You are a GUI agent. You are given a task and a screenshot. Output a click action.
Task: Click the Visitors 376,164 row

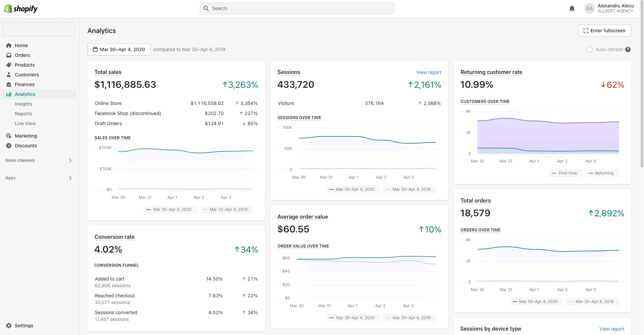(x=359, y=103)
